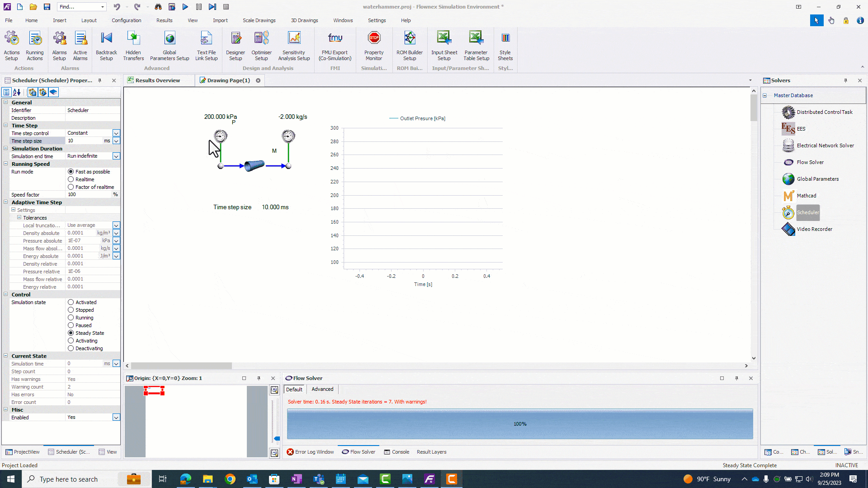Open Designer Setup tool
868x488 pixels.
coord(236,46)
